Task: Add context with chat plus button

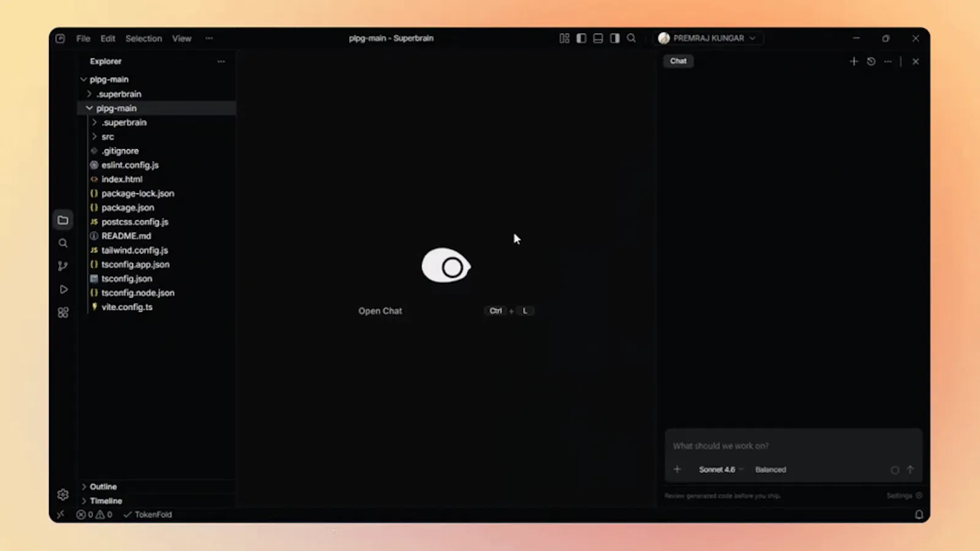Action: coord(677,470)
